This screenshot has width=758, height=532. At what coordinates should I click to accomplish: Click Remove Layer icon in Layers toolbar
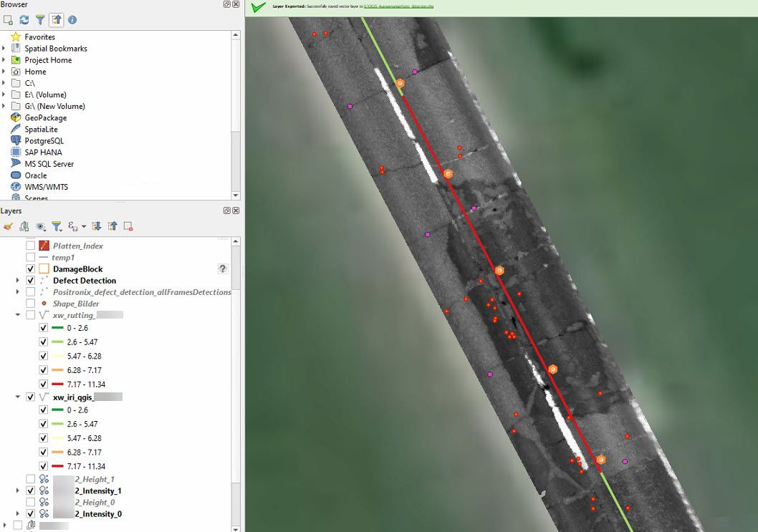click(128, 226)
